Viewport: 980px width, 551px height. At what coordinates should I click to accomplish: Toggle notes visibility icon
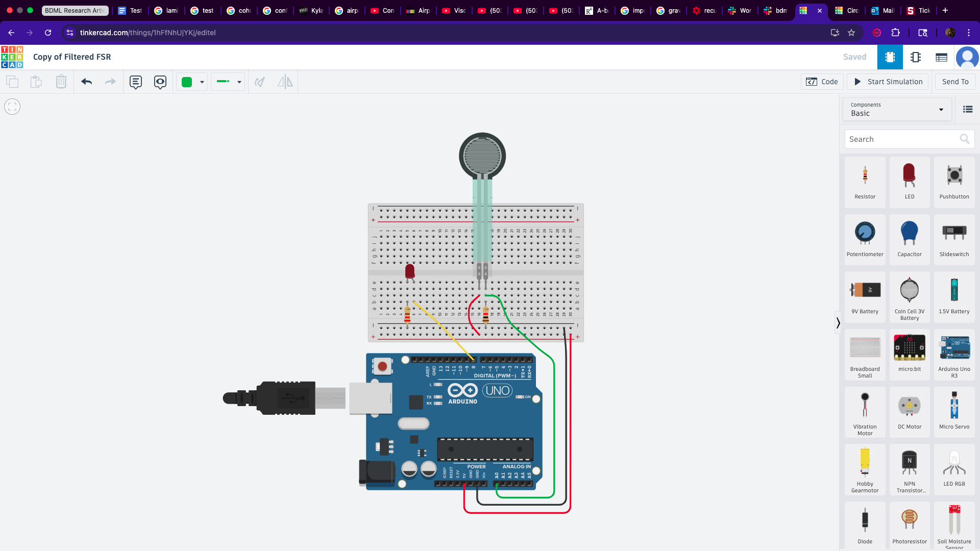click(x=160, y=82)
